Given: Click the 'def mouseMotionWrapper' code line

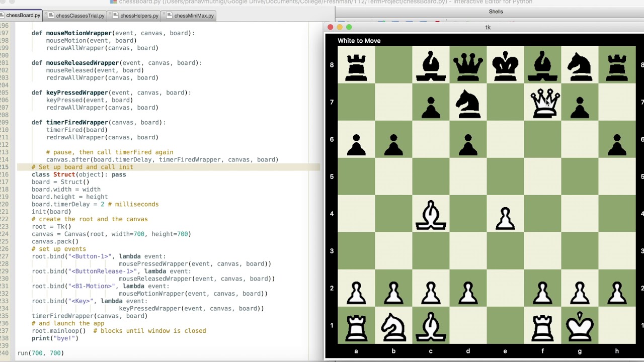Looking at the screenshot, I should [x=113, y=33].
